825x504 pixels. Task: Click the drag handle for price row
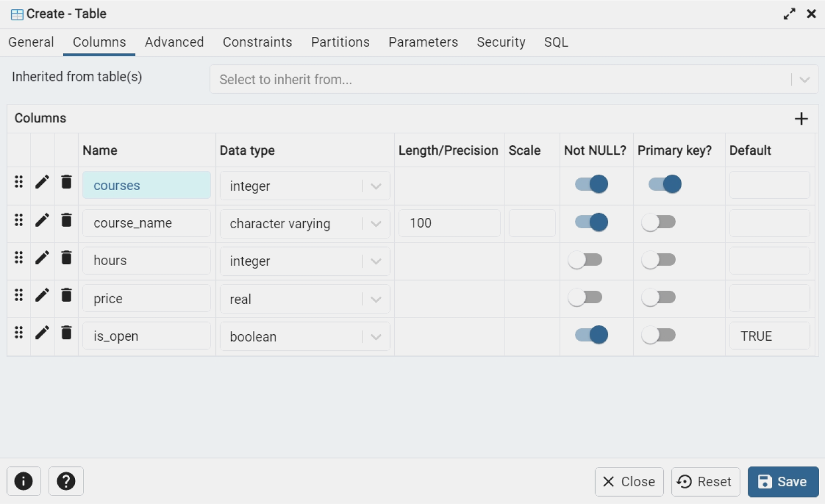click(19, 295)
